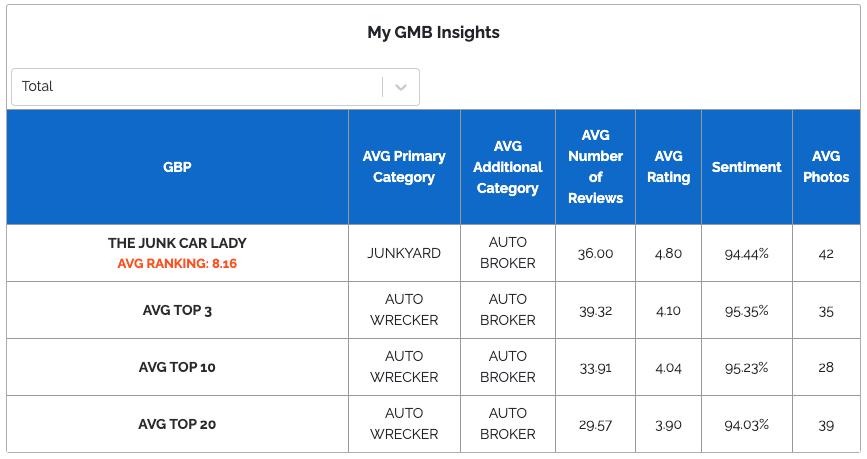Click the 36.00 reviews value cell
The width and height of the screenshot is (867, 459).
[x=595, y=254]
